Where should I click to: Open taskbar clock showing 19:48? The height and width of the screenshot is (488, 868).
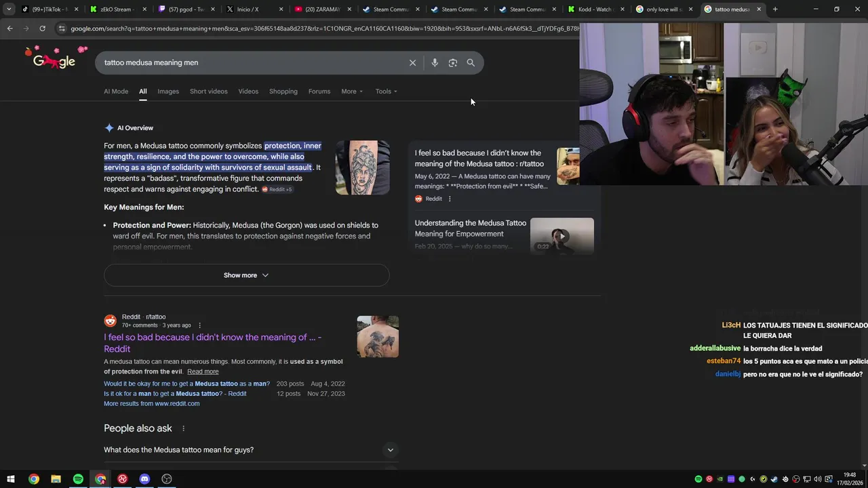pos(850,479)
